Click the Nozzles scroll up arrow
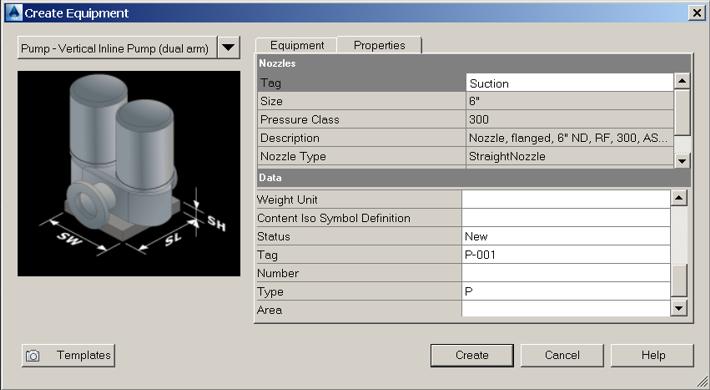Viewport: 710px width, 390px height. point(682,81)
